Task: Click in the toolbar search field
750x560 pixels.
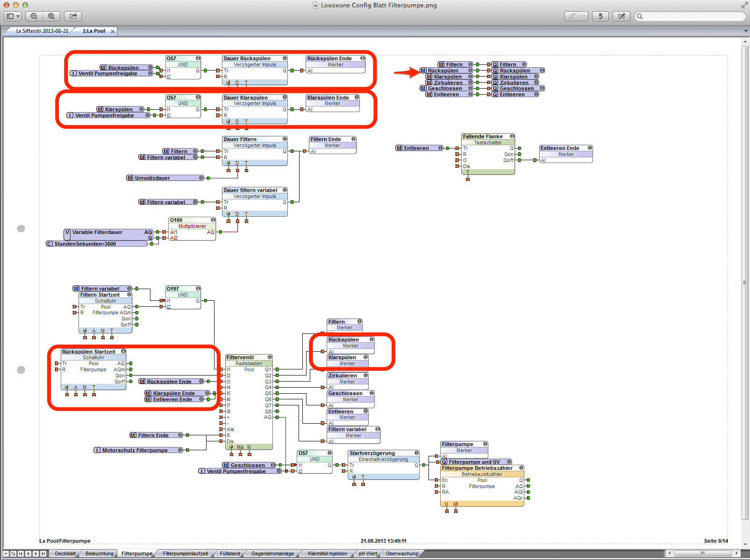Action: (692, 16)
